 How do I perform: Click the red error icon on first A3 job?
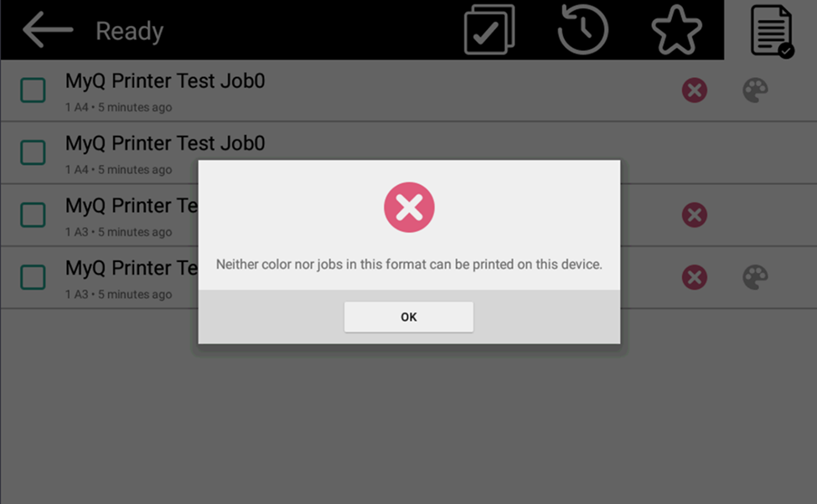[695, 214]
